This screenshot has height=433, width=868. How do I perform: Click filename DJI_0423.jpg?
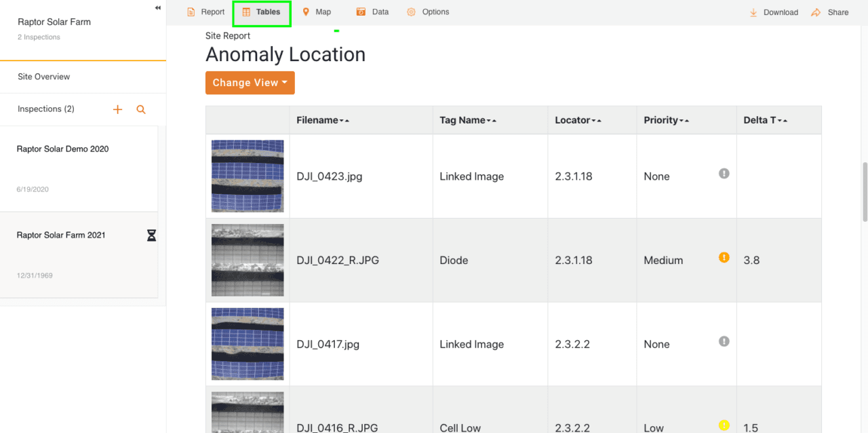point(330,176)
